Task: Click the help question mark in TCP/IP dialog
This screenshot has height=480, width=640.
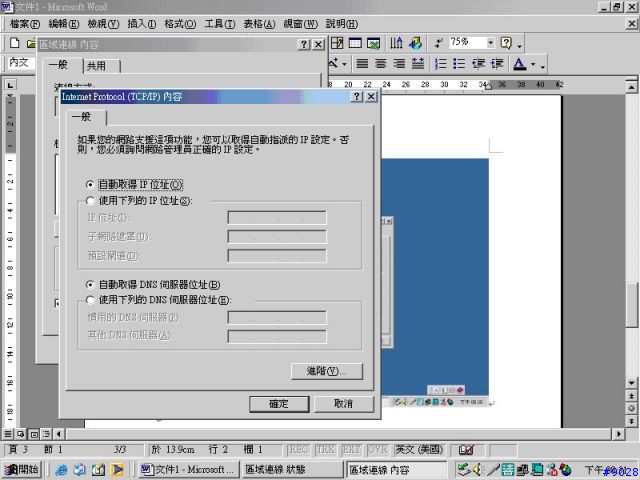Action: [356, 96]
